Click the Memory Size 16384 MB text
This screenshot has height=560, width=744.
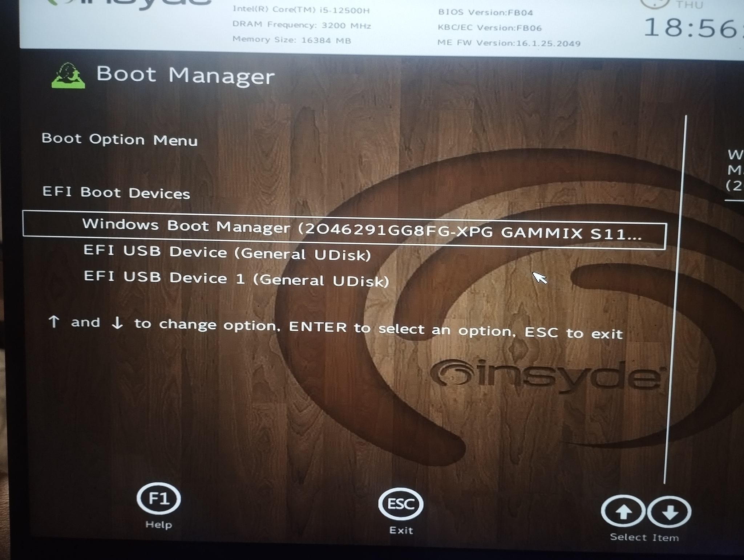pyautogui.click(x=292, y=40)
